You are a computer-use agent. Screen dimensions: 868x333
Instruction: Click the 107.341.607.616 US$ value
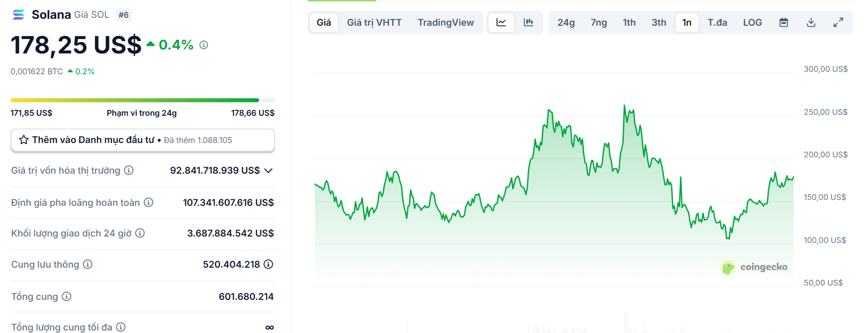coord(228,202)
